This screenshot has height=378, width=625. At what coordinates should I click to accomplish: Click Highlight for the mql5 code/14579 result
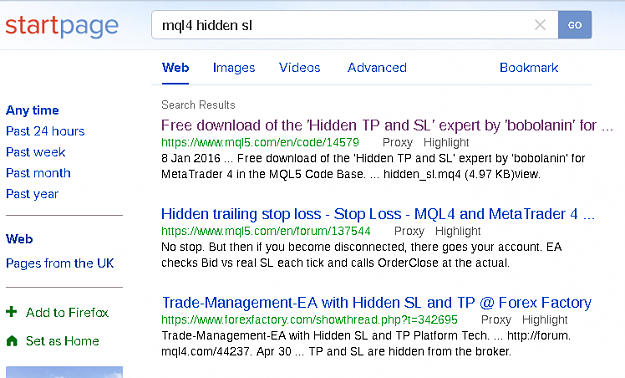[446, 142]
